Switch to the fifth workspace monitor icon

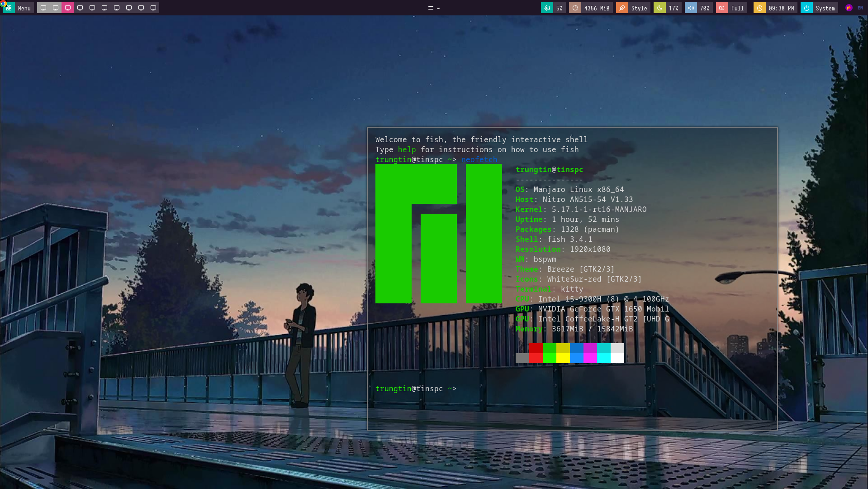[x=92, y=8]
